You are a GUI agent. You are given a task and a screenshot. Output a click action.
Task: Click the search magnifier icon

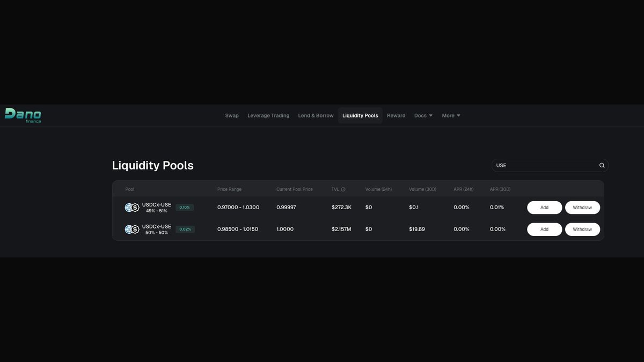602,165
